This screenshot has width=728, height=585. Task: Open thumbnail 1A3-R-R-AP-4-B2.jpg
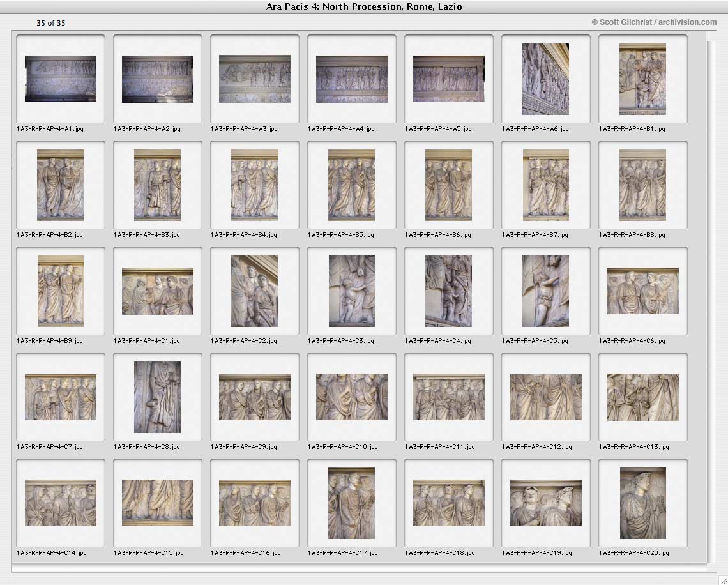pos(61,185)
